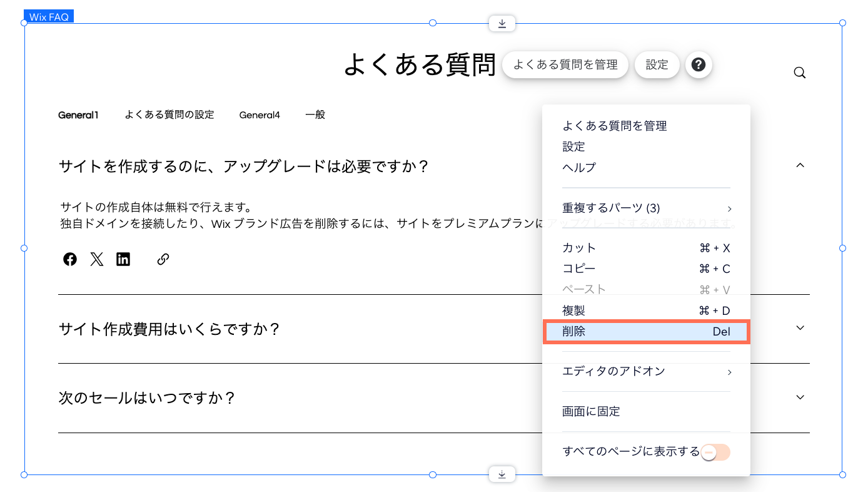This screenshot has height=492, width=868.
Task: Select the LinkedIn share icon
Action: [x=123, y=259]
